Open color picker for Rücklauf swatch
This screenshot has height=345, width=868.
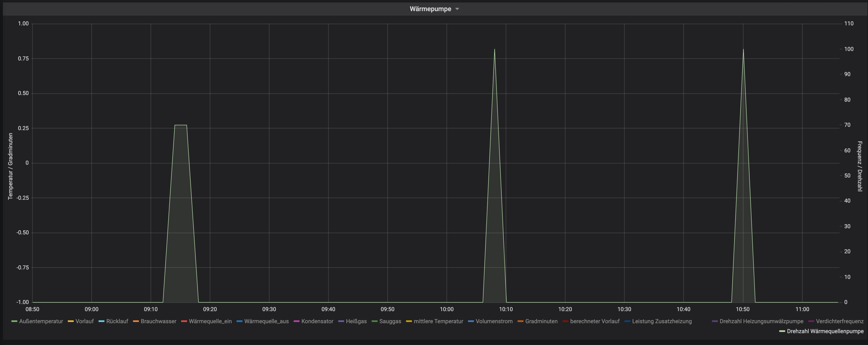(101, 321)
